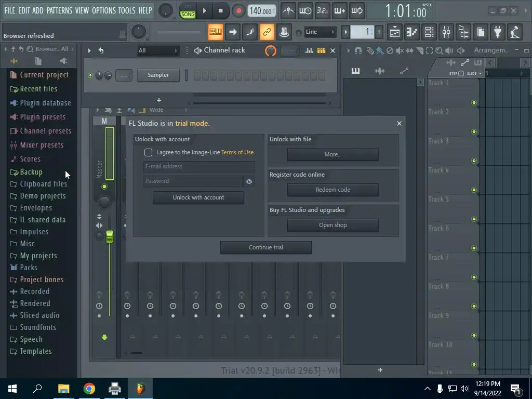532x399 pixels.
Task: Toggle Track 8 mute indicator
Action: tap(474, 307)
